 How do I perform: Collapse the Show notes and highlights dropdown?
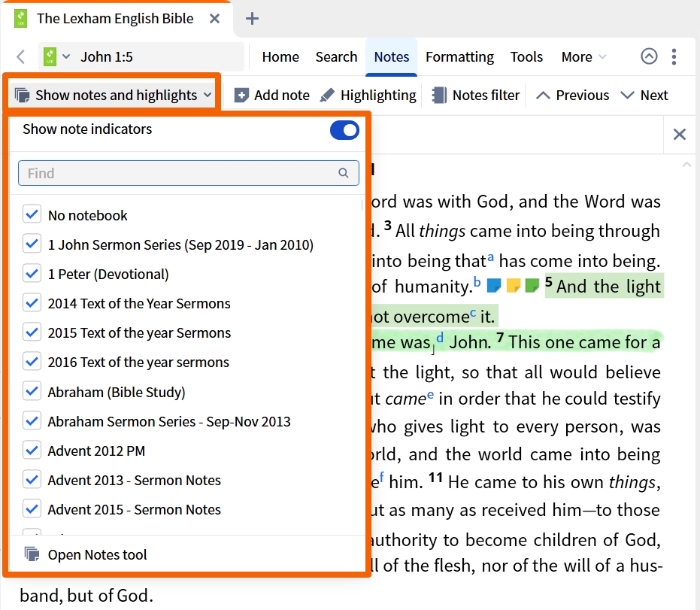pos(208,95)
